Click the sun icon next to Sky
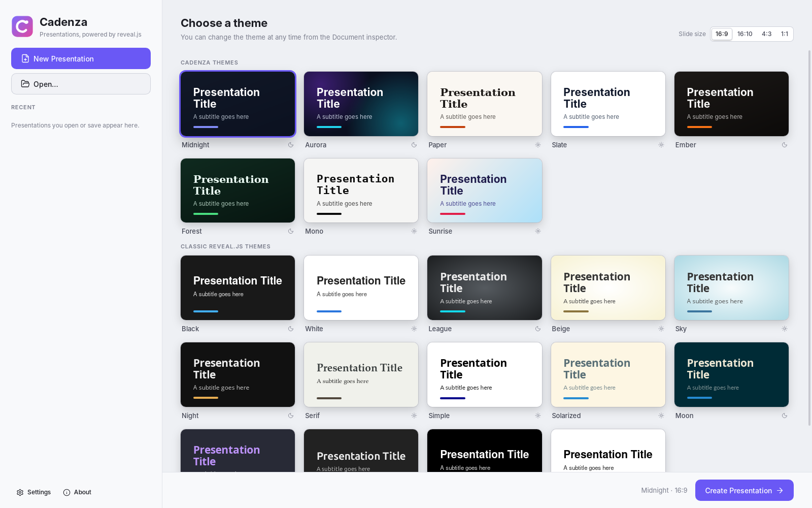Image resolution: width=812 pixels, height=508 pixels. [x=785, y=329]
